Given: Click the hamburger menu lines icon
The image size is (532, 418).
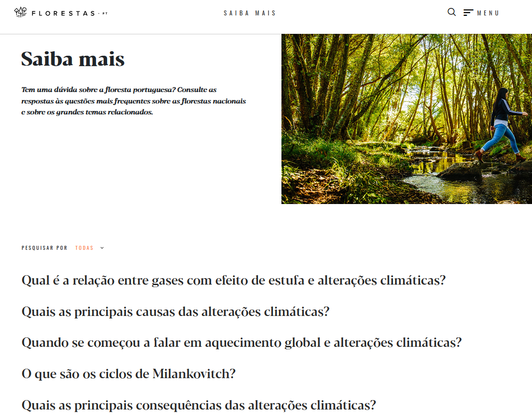Looking at the screenshot, I should (468, 13).
